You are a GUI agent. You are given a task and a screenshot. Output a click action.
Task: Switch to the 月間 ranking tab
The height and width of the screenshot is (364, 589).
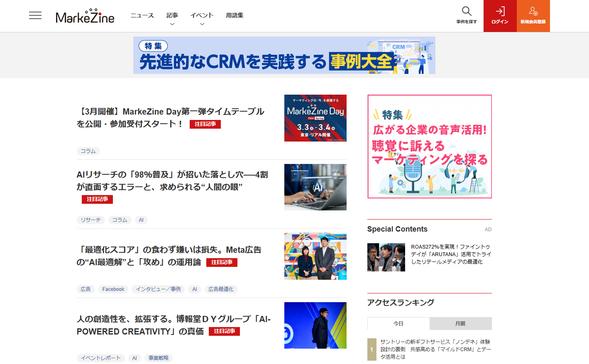pos(460,323)
